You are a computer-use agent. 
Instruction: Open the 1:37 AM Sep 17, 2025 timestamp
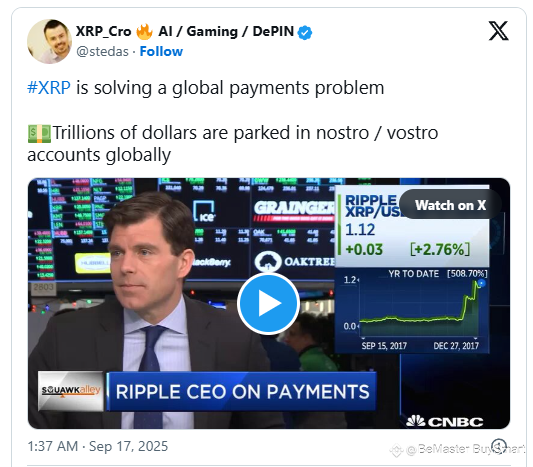point(98,446)
